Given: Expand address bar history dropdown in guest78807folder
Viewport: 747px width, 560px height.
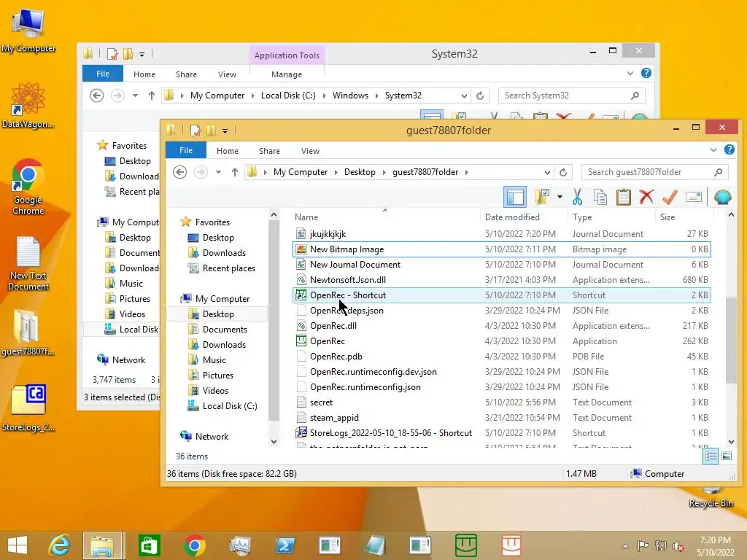Looking at the screenshot, I should point(547,172).
